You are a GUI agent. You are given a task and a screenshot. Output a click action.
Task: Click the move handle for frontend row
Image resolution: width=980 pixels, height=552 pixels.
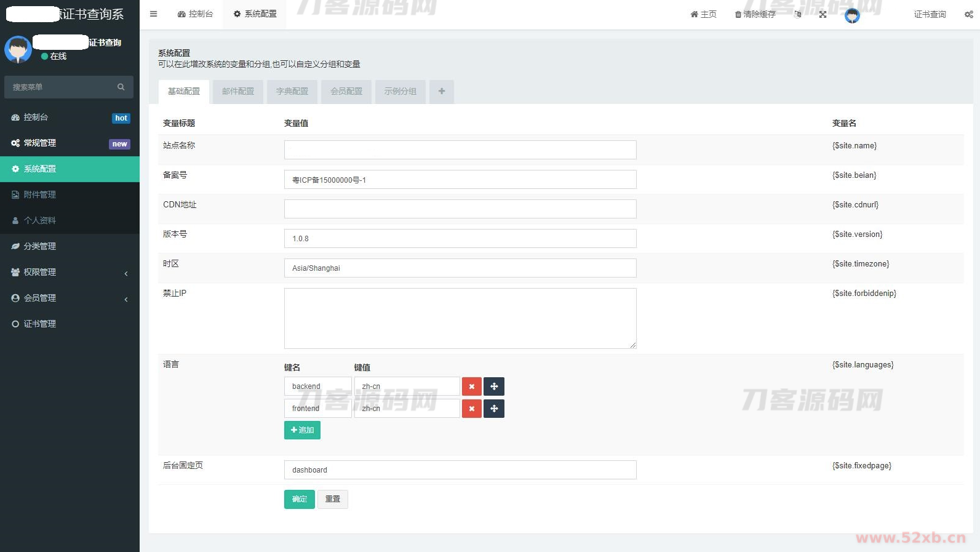[494, 409]
